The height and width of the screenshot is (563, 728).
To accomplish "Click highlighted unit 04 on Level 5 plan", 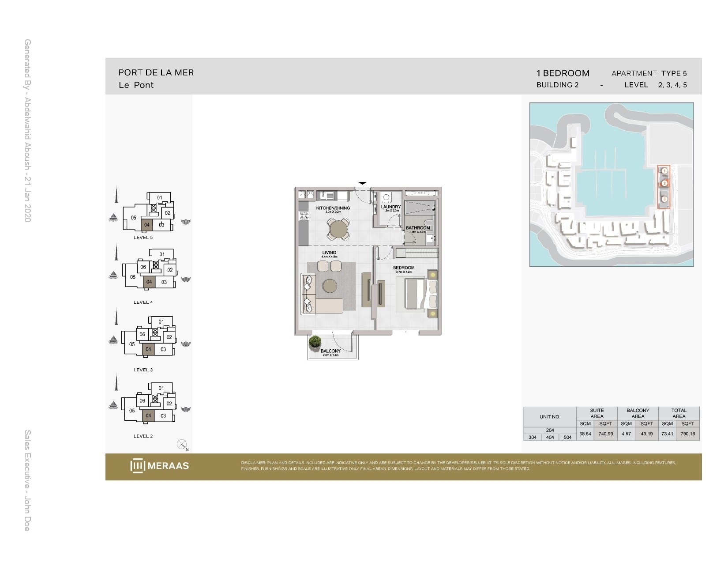I will [147, 224].
